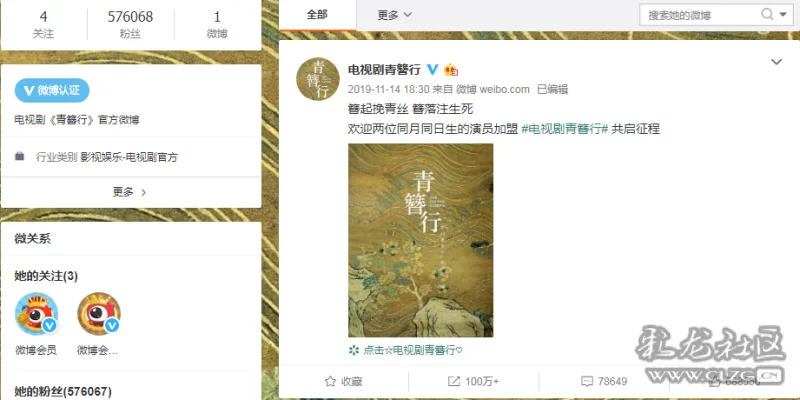The image size is (800, 400).
Task: Click the 微博认证 verification badge
Action: 52,91
